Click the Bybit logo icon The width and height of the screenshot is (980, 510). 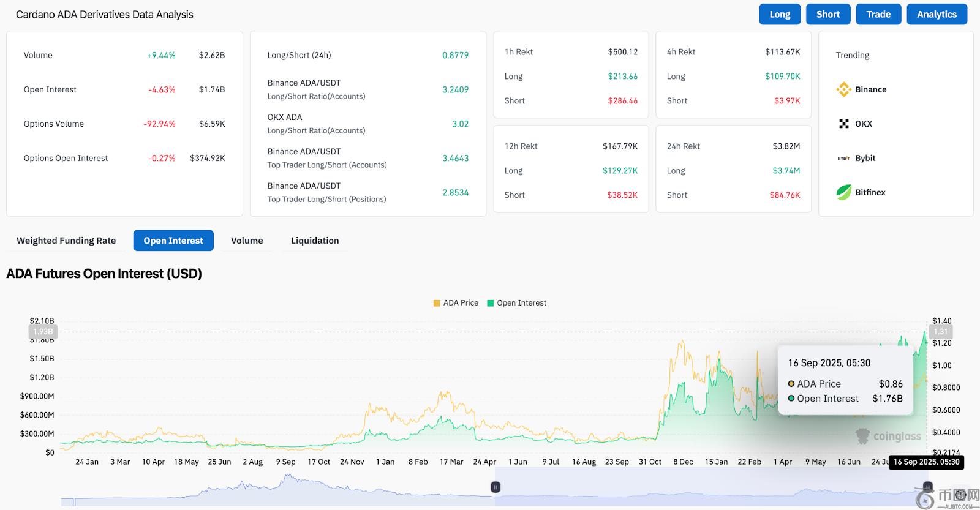[843, 158]
